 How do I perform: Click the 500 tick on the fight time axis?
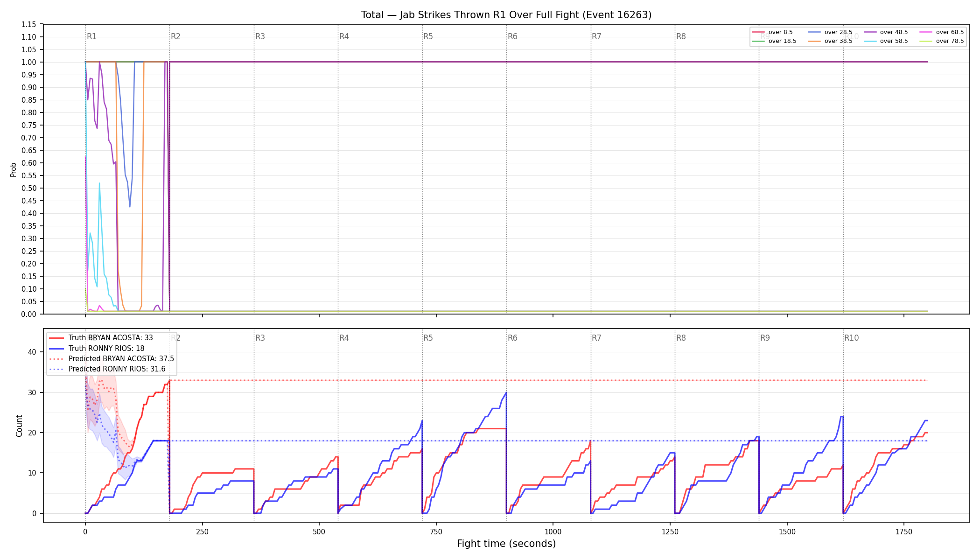click(319, 532)
